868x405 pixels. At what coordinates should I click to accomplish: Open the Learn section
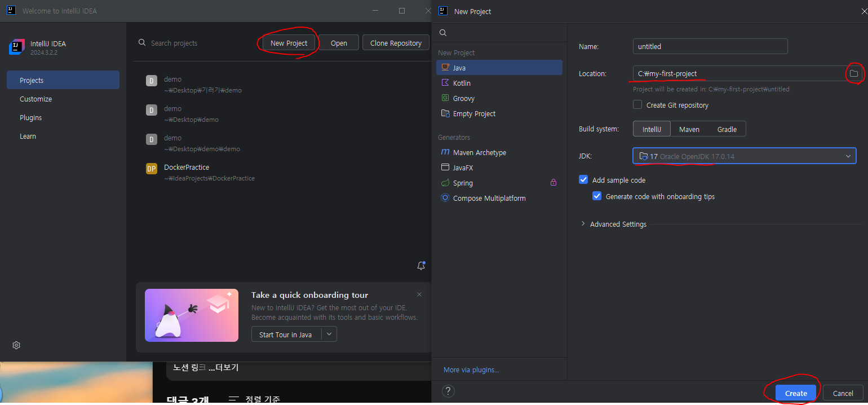28,136
